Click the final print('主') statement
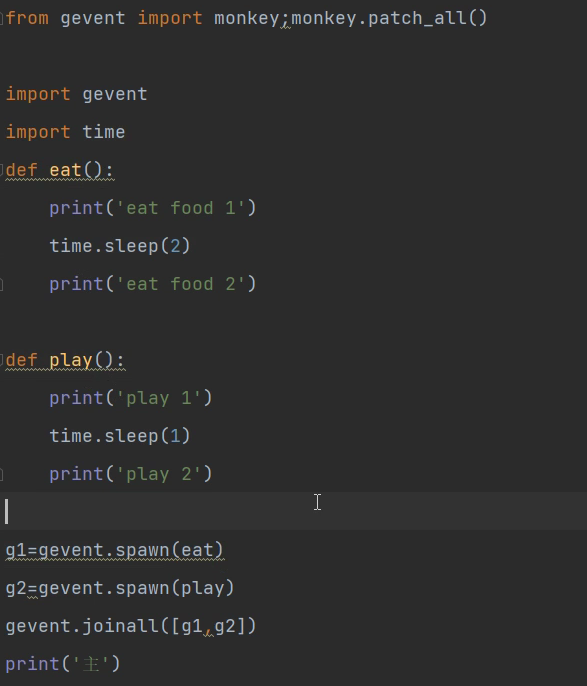 click(x=63, y=664)
